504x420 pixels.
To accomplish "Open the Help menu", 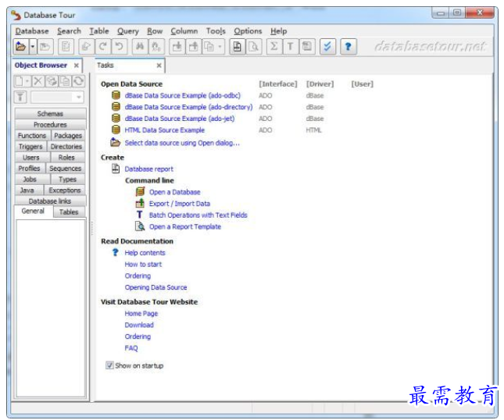I will [x=279, y=31].
